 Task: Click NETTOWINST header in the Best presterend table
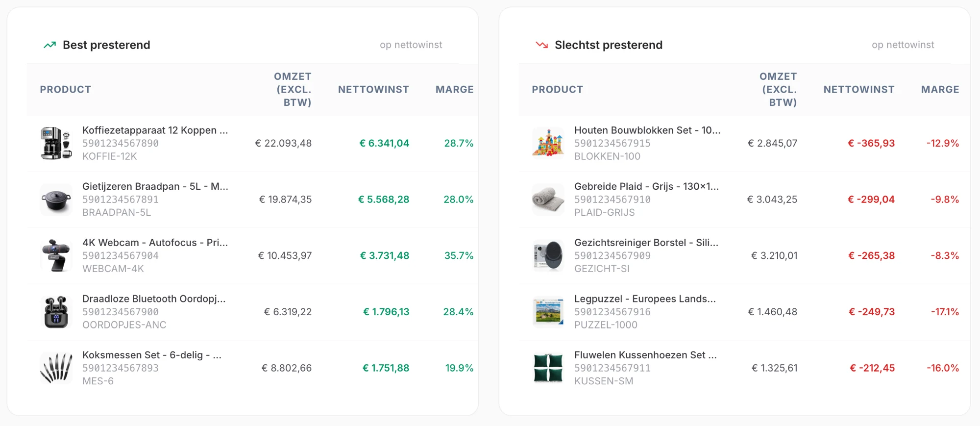click(373, 89)
